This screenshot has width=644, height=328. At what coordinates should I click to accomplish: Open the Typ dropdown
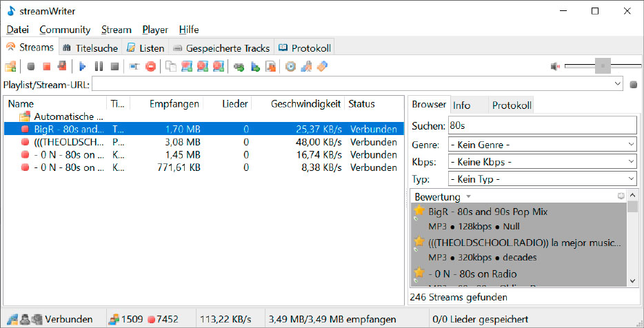click(632, 179)
